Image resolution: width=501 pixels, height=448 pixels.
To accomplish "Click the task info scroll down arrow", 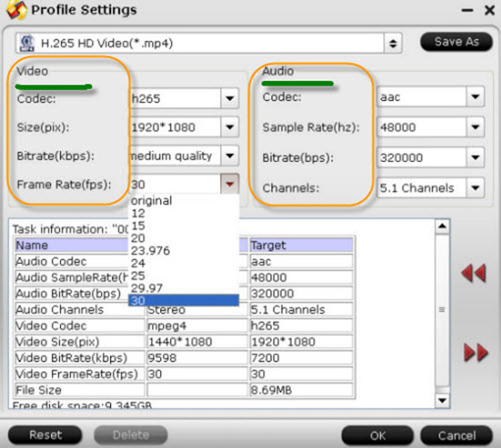I will [x=442, y=401].
